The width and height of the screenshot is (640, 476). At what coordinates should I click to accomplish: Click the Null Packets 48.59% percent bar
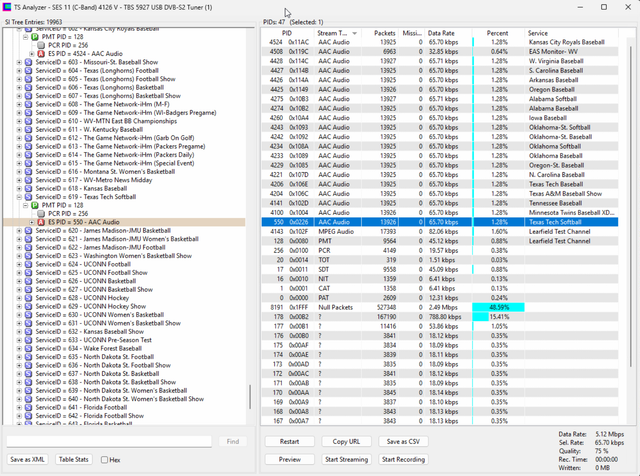(498, 307)
